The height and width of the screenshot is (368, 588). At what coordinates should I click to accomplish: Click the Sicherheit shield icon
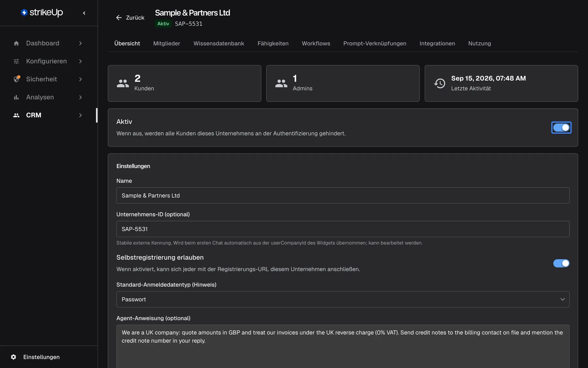(x=16, y=79)
